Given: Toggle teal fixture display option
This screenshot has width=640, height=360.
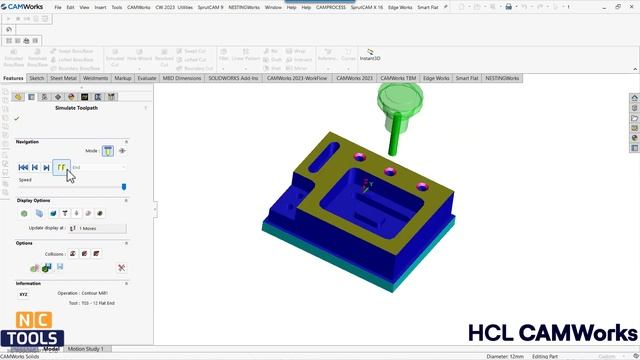Looking at the screenshot, I should pyautogui.click(x=53, y=213).
